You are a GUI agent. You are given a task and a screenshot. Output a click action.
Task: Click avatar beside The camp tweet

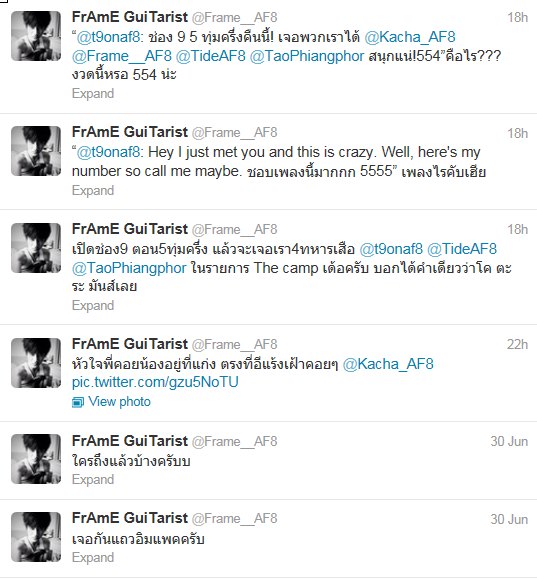(36, 248)
